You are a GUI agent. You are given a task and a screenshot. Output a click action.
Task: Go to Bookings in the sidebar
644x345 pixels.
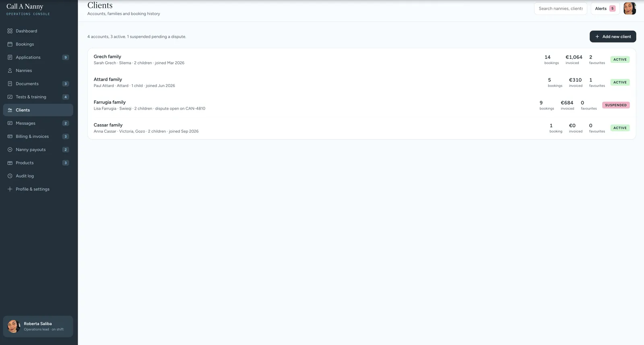coord(38,44)
